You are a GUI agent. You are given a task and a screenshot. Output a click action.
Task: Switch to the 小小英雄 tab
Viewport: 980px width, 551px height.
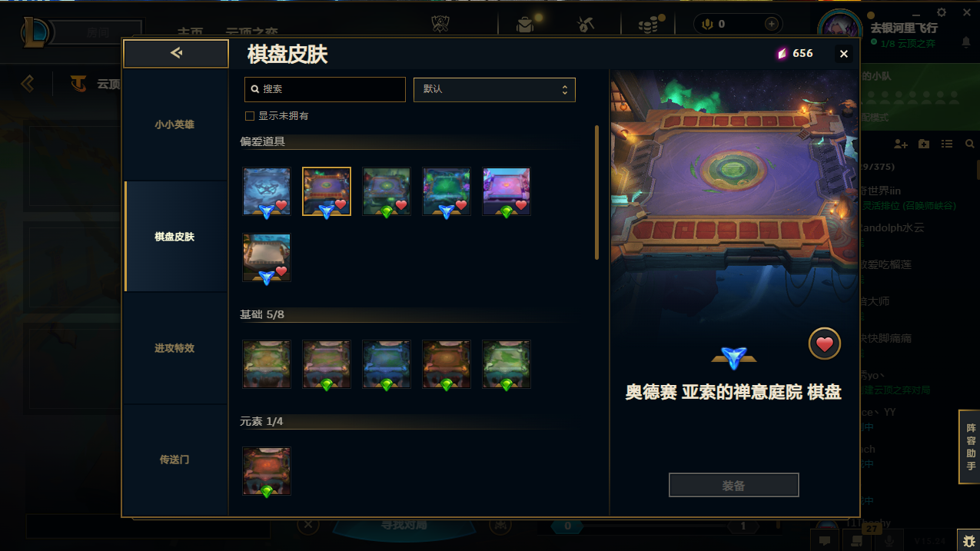click(175, 124)
